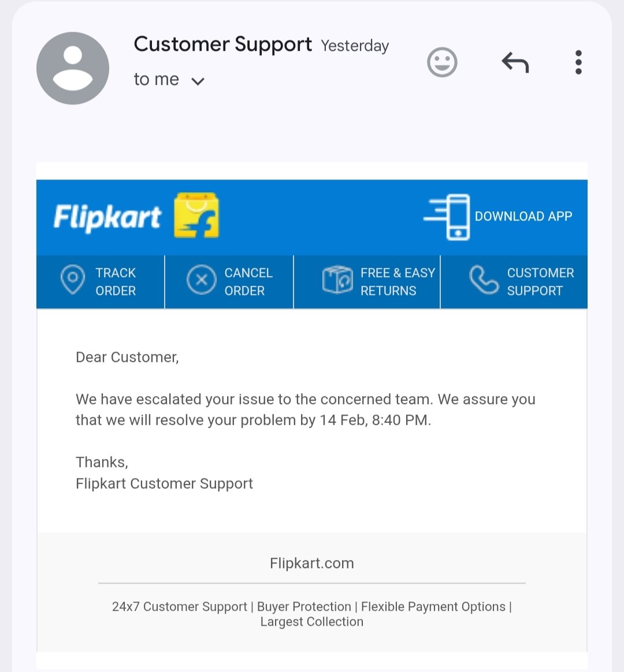
Task: Select the CANCEL ORDER menu item
Action: 248,282
